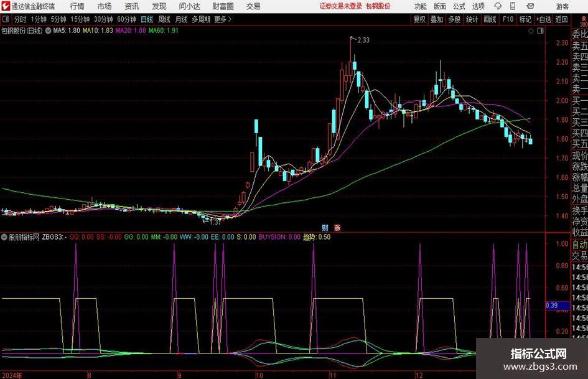Viewport: 588px width, 379px height.
Task: Click the 1.37 low price label
Action: 215,222
